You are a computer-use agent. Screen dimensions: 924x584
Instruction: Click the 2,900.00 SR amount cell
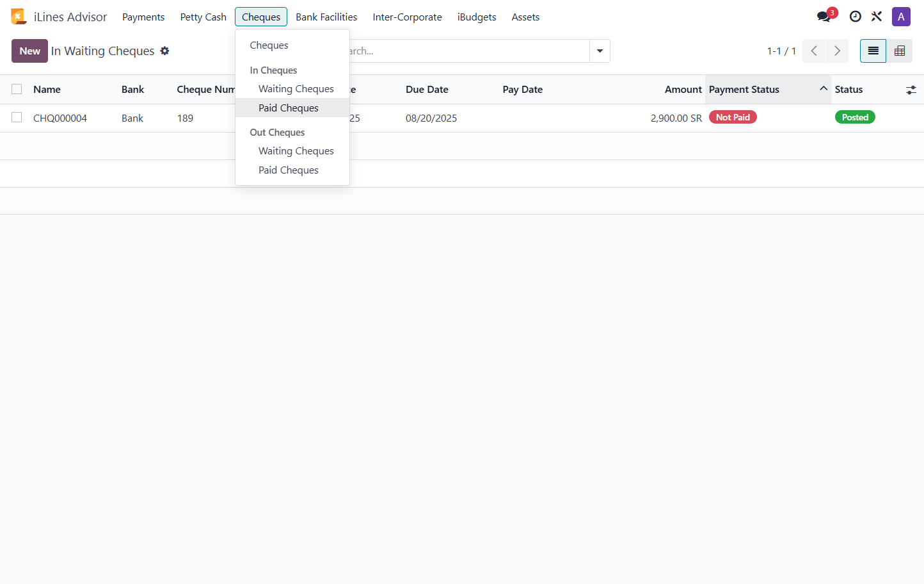point(676,118)
